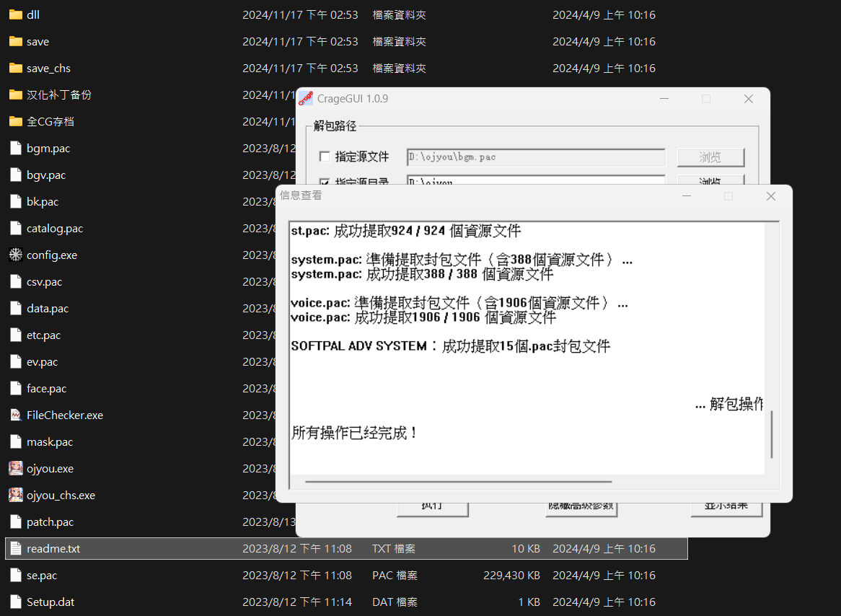Select the ojyou_chs.exe character icon
841x616 pixels.
tap(16, 496)
